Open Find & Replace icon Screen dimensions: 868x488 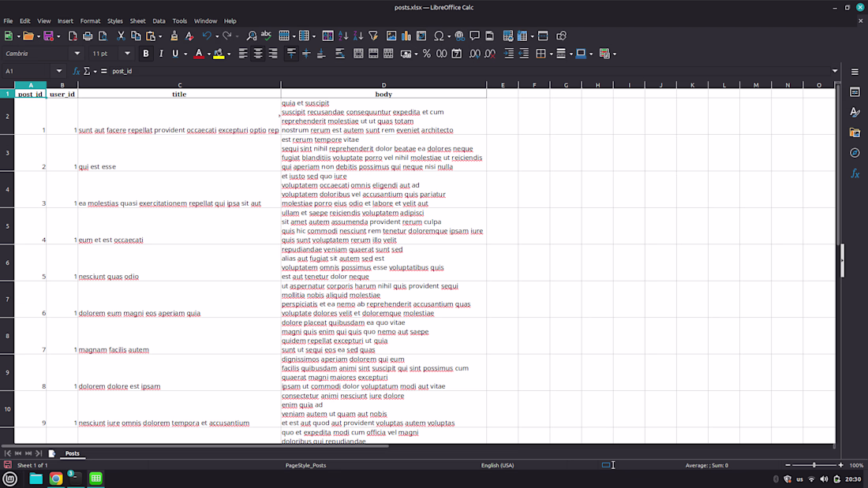click(x=251, y=36)
